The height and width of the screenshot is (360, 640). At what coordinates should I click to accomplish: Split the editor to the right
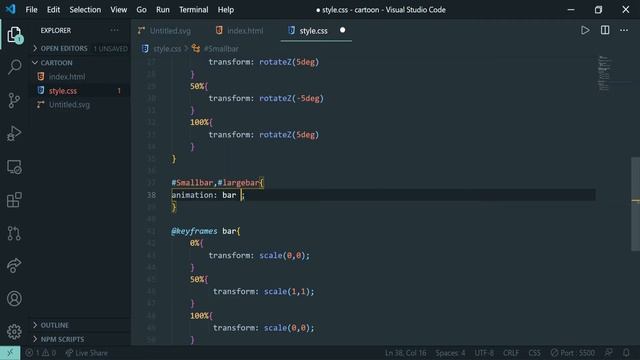(x=605, y=30)
